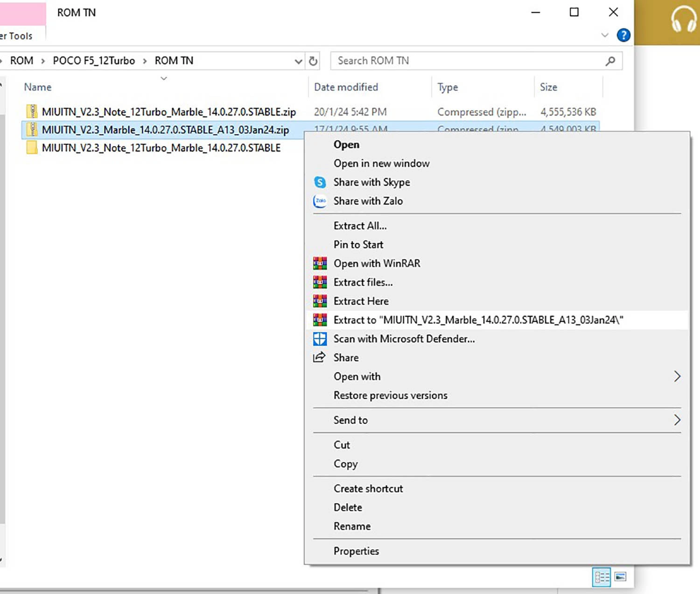Sort by the Size column header
The width and height of the screenshot is (700, 594).
[x=548, y=87]
